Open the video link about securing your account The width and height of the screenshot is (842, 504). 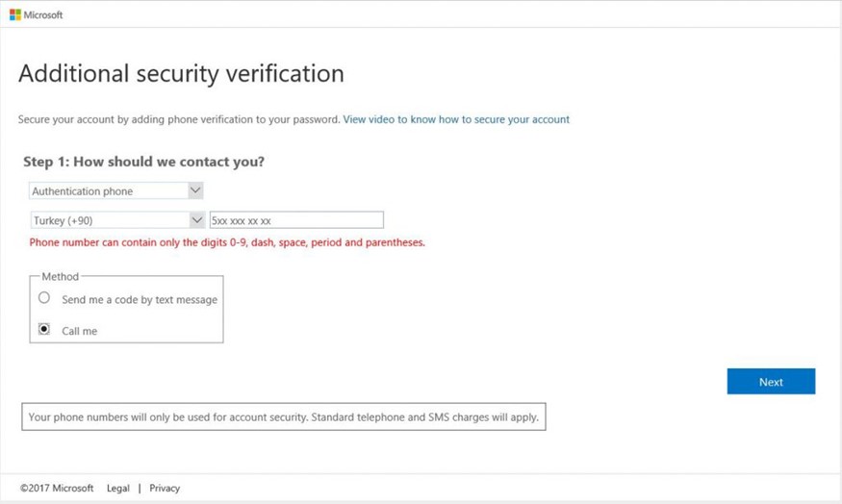click(x=456, y=119)
